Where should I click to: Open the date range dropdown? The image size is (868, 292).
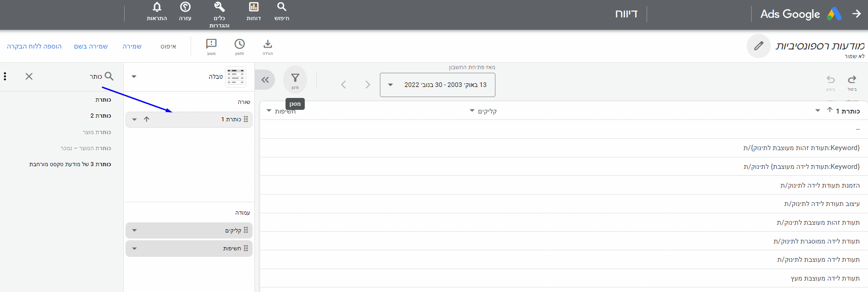click(x=437, y=85)
